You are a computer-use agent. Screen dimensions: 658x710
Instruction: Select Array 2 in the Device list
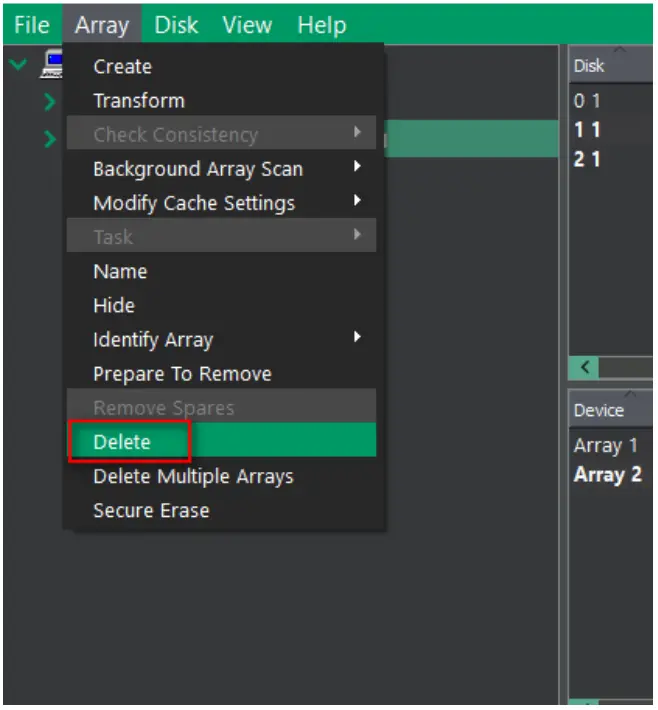[607, 474]
